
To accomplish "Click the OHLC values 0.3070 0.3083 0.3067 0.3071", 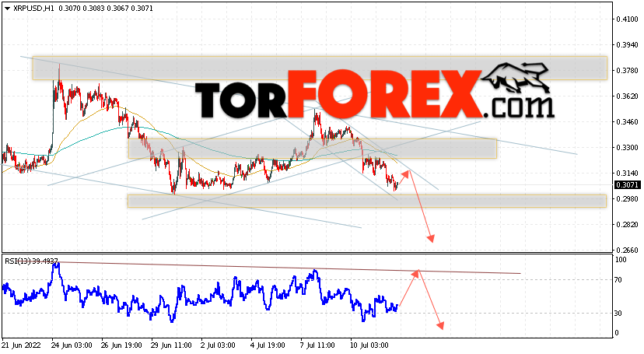I will [x=106, y=9].
